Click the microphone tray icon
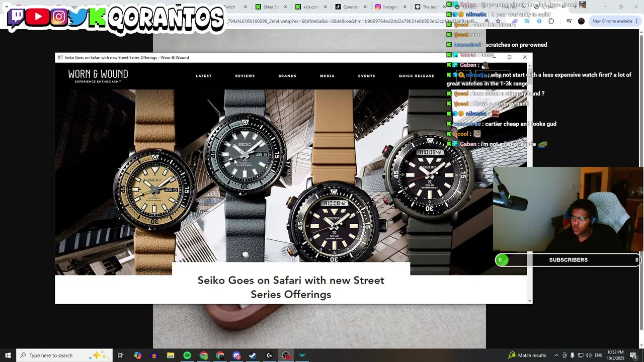Viewport: 644px width, 362px height. click(572, 355)
